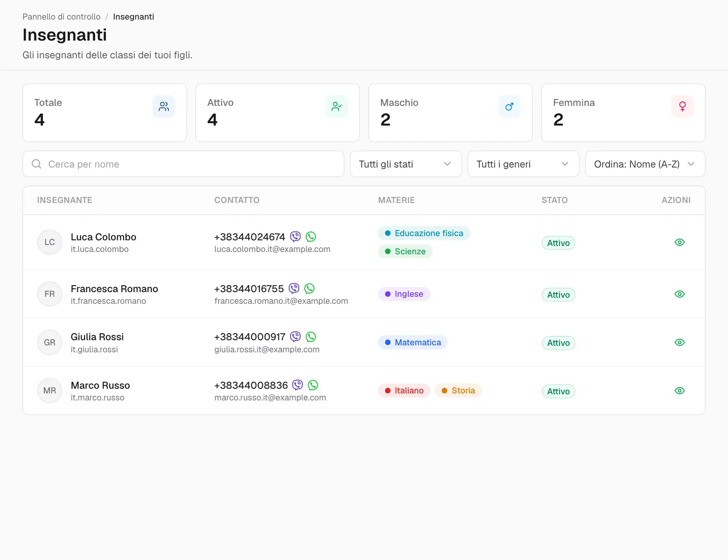Click the FR avatar of Francesca Romano
The image size is (728, 560).
[49, 294]
